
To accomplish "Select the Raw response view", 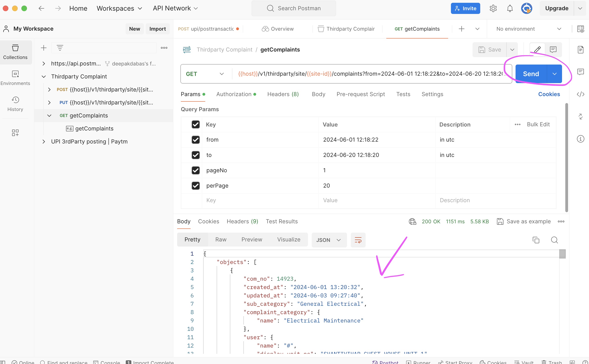I will click(x=220, y=240).
